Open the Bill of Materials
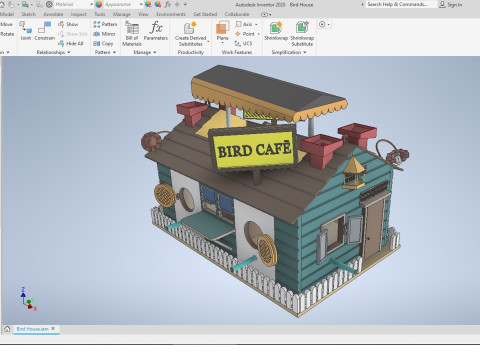The image size is (480, 360). [132, 33]
